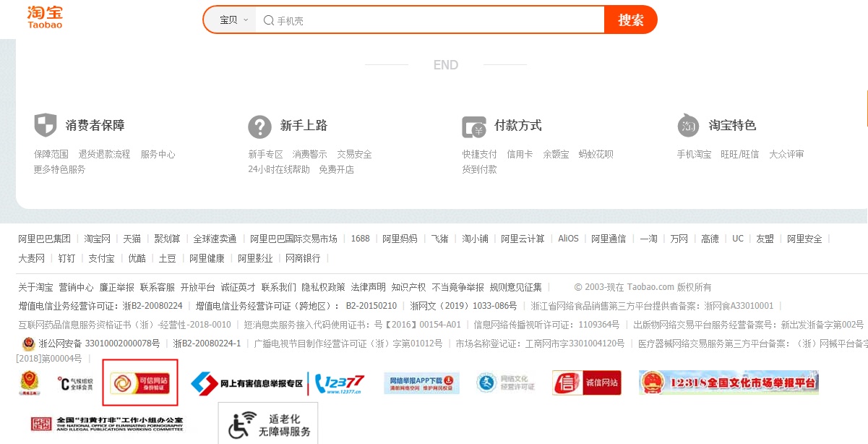Open 适老化 无障碍服务 accessibility button

point(268,424)
